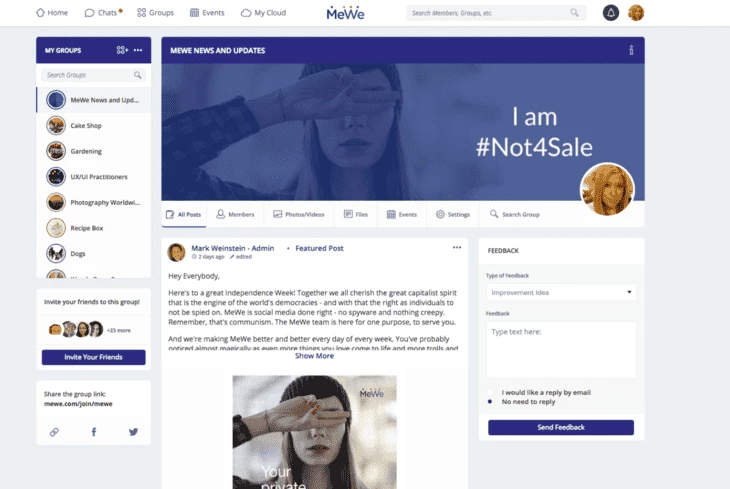Open group Events tab

[402, 214]
